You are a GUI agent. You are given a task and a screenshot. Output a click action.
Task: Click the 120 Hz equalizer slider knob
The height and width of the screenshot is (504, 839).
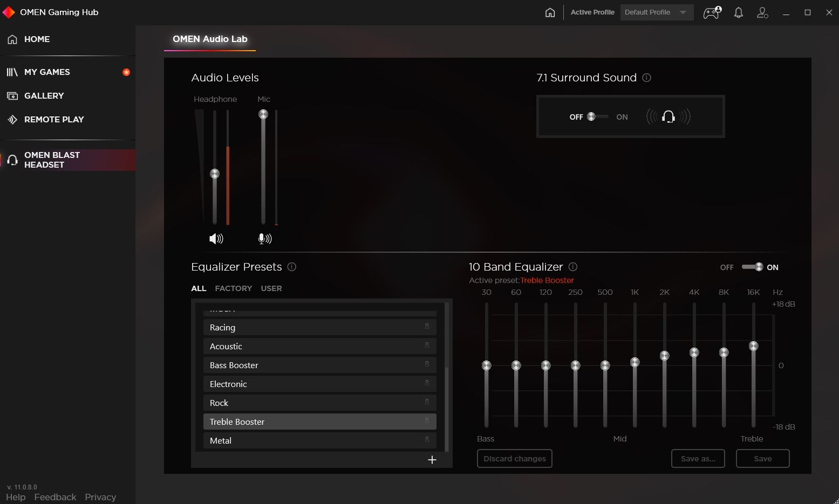546,365
